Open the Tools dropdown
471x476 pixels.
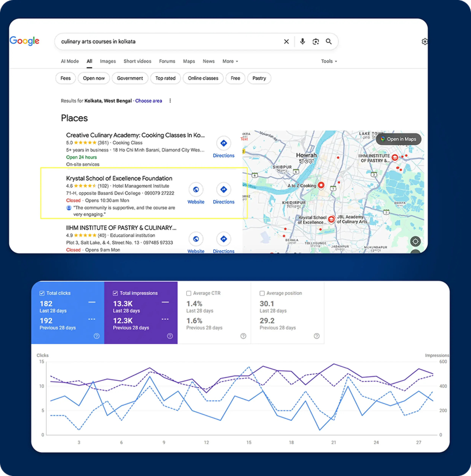[x=329, y=61]
